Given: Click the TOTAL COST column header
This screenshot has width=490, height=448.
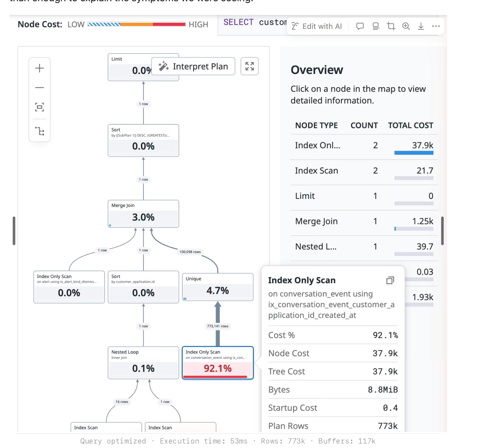Looking at the screenshot, I should [x=411, y=126].
